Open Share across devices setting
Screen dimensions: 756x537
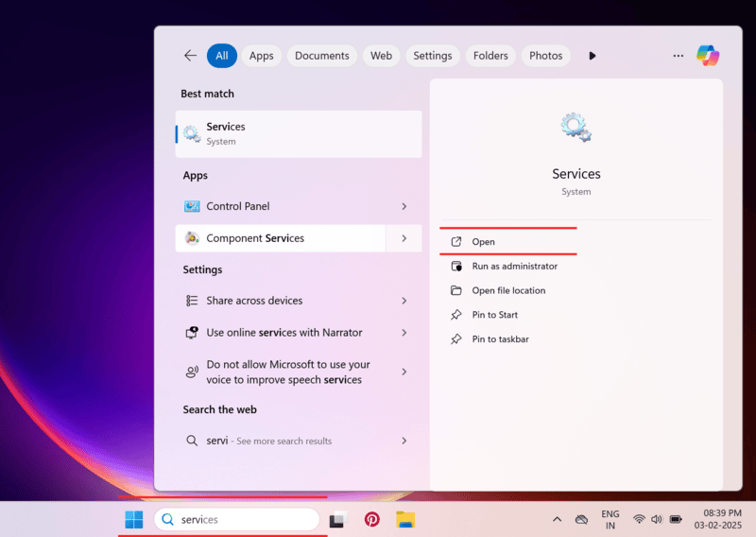click(255, 301)
